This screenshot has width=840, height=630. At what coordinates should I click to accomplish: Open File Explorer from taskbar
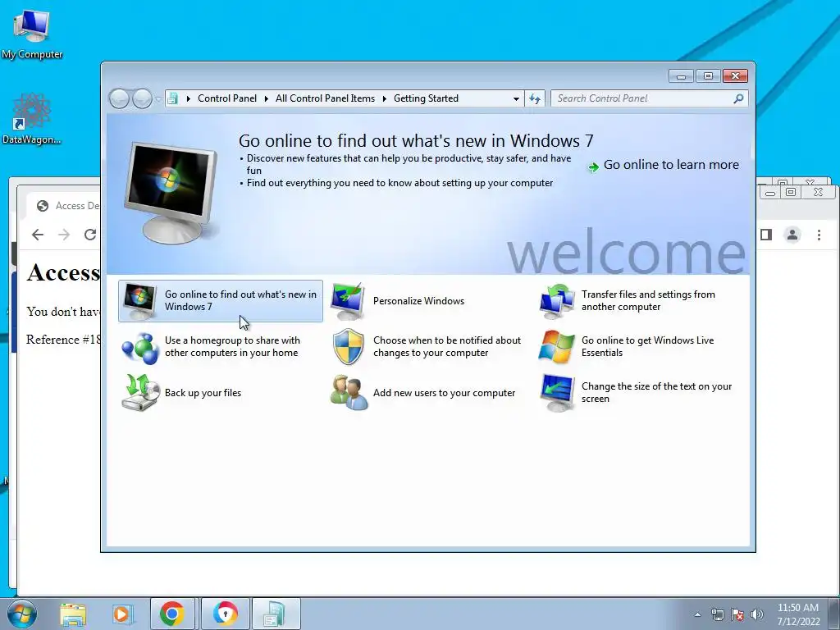click(x=73, y=614)
